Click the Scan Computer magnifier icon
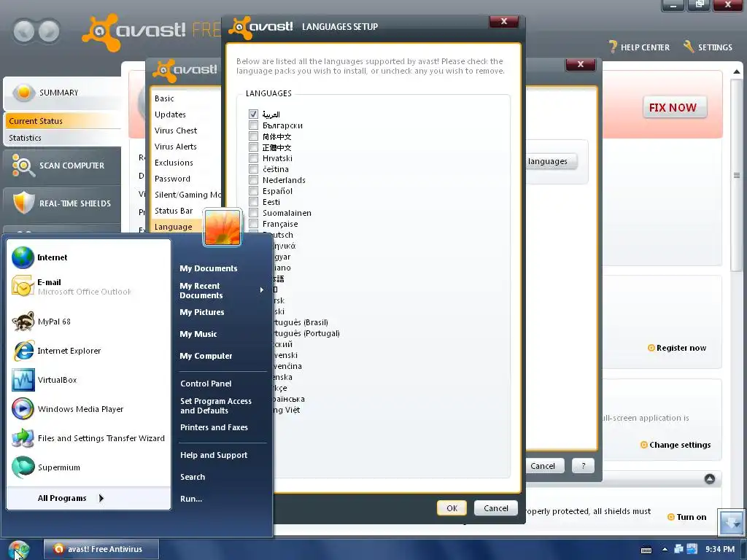The width and height of the screenshot is (747, 560). pos(23,166)
